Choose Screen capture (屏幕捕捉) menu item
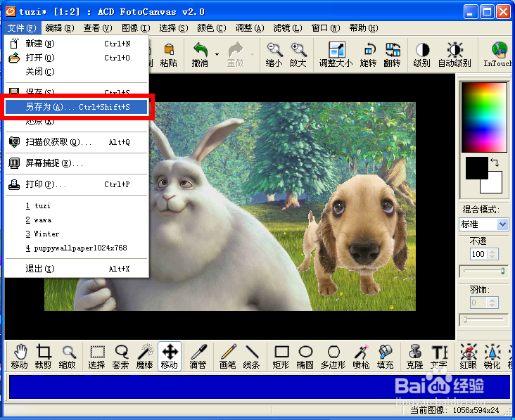Screen dimensions: 515x420 pyautogui.click(x=77, y=163)
